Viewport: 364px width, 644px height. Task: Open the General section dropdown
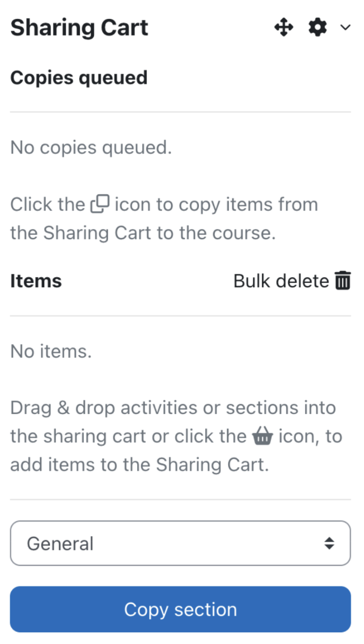tap(180, 543)
